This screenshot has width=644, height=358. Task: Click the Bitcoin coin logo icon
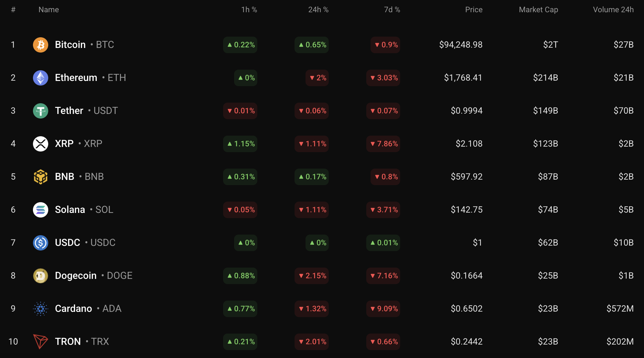41,45
